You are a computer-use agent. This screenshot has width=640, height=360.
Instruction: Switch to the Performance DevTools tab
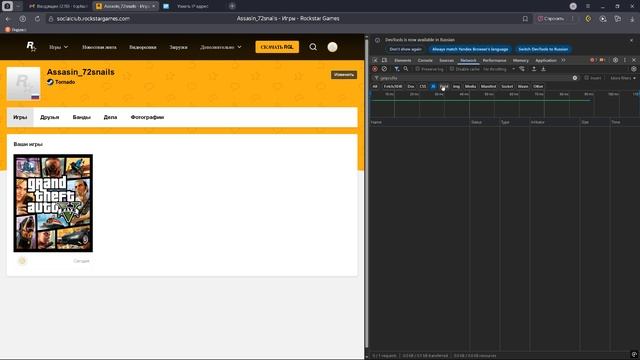click(494, 60)
